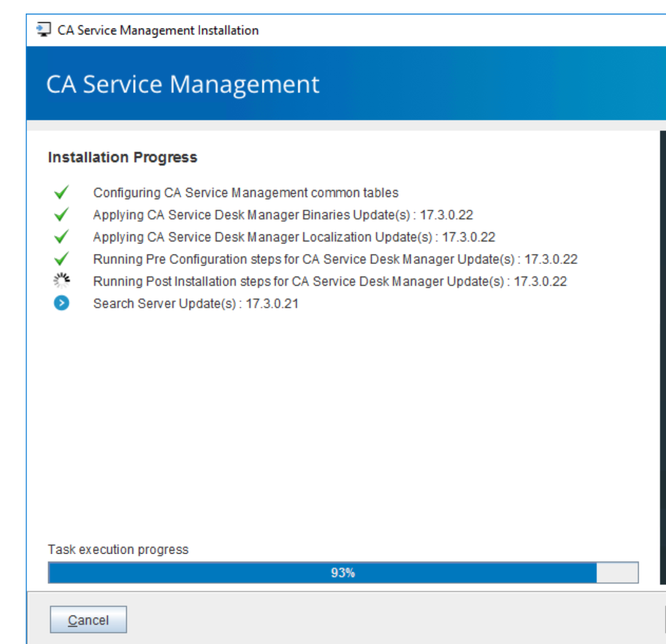The width and height of the screenshot is (666, 644).
Task: Click the CA Service Management banner title
Action: click(182, 84)
